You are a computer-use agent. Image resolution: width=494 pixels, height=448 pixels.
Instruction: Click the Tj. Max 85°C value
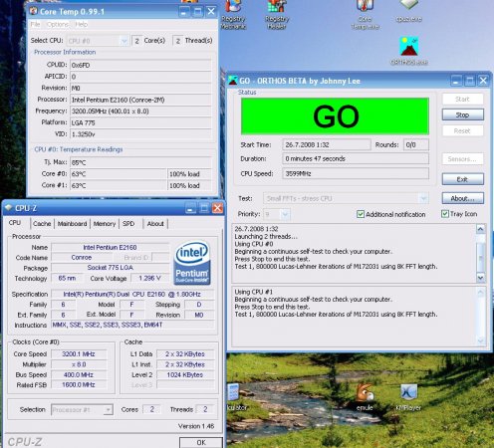coord(140,162)
